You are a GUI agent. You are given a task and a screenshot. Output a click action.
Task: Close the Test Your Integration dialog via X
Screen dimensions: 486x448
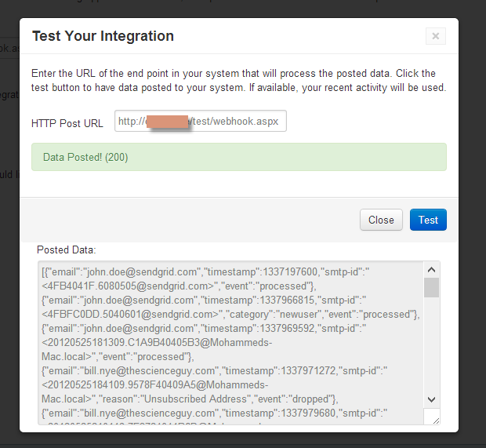point(436,36)
